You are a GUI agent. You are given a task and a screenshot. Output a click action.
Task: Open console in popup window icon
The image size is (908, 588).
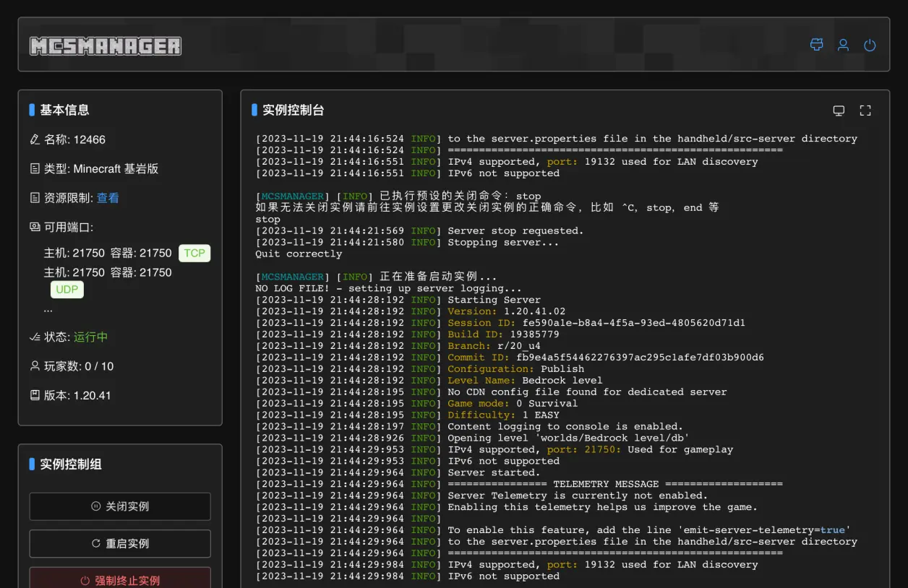point(839,111)
